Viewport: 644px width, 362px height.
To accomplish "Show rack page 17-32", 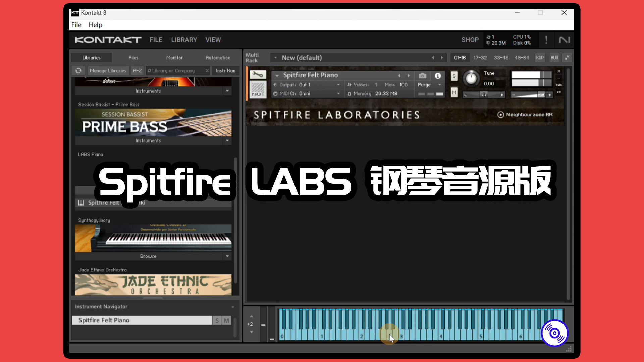I will (480, 58).
